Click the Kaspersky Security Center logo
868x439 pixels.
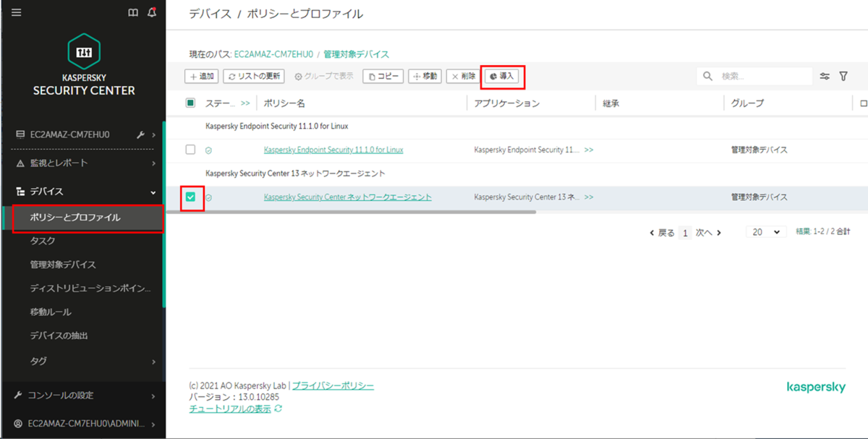pyautogui.click(x=84, y=64)
